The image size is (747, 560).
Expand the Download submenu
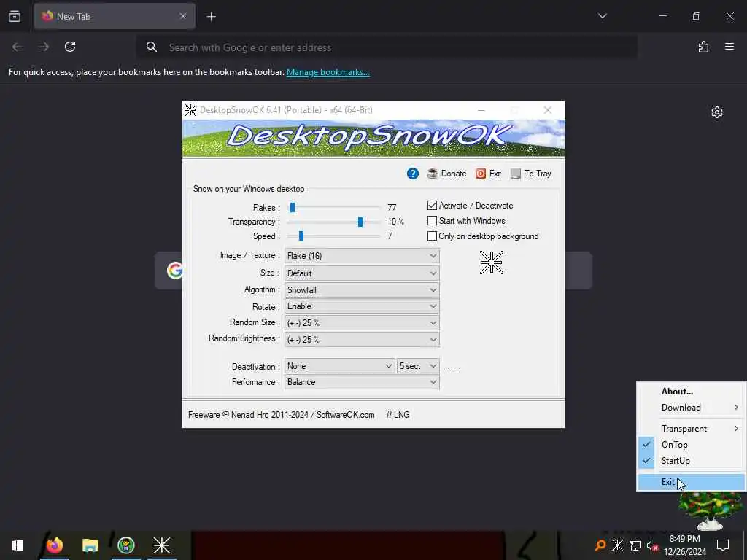pos(691,408)
